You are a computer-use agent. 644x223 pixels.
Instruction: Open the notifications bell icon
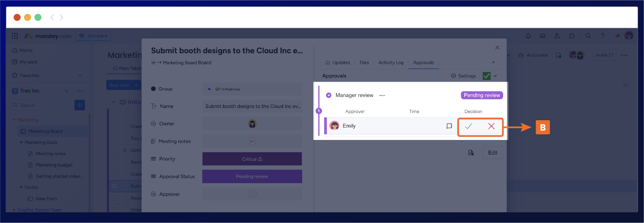[528, 36]
